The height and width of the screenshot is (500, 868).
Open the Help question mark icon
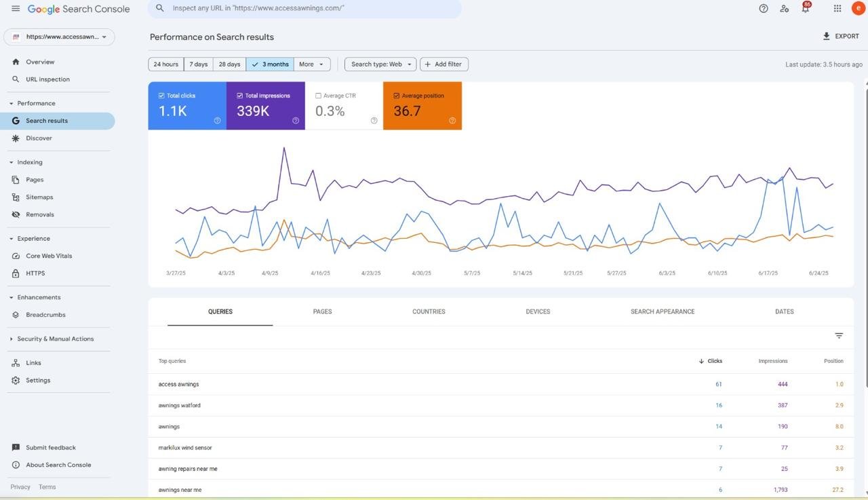pos(764,8)
